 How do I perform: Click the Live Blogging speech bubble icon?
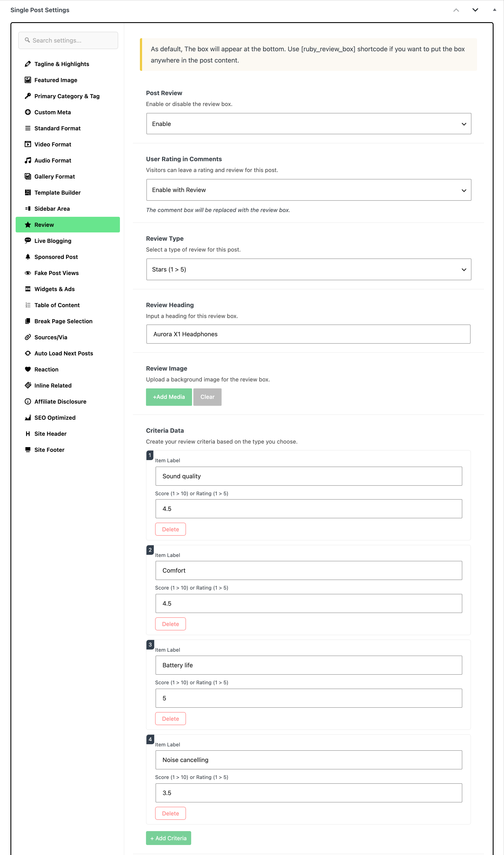[28, 241]
